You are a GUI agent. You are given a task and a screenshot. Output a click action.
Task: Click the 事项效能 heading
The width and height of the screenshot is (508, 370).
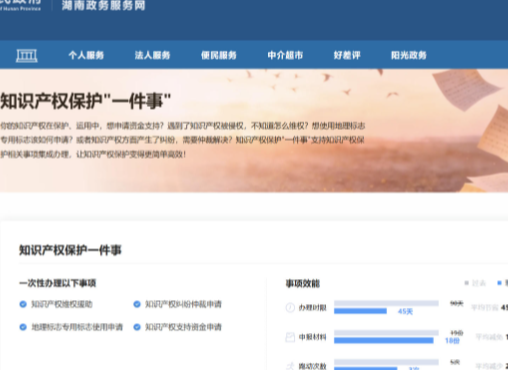click(x=303, y=284)
